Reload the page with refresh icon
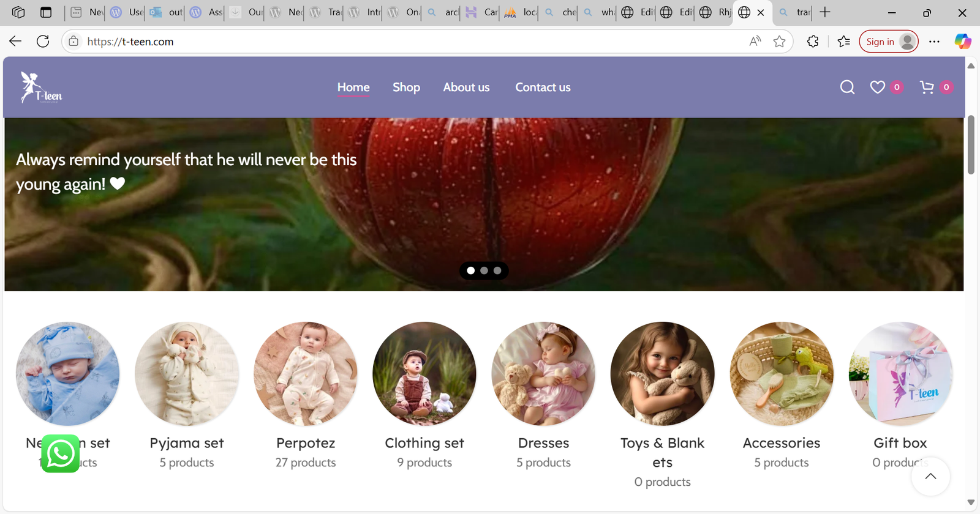The width and height of the screenshot is (980, 514). point(43,42)
